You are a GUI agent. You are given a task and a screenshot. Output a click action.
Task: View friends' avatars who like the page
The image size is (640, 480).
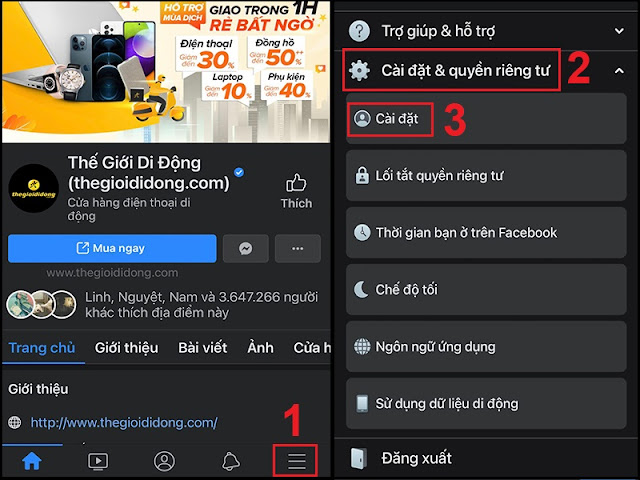pos(41,304)
